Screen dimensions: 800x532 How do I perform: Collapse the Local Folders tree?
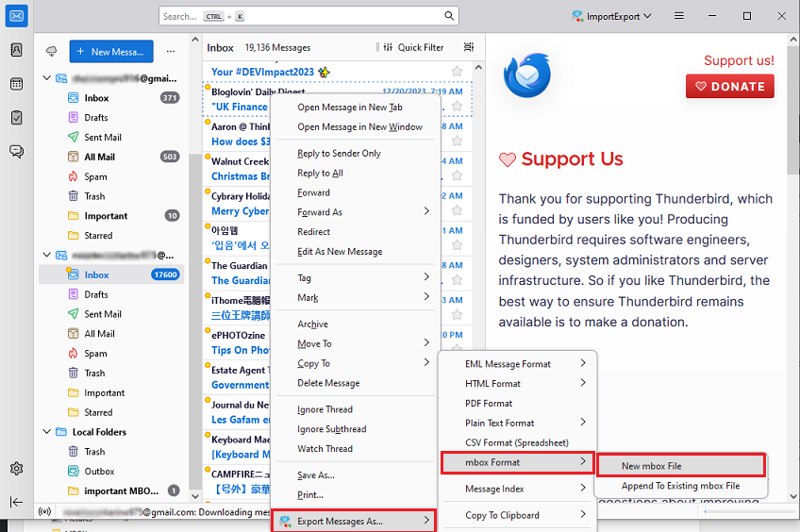[46, 431]
